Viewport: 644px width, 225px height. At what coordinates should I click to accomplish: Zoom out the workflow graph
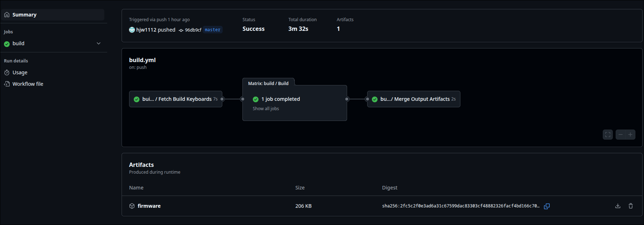tap(621, 135)
